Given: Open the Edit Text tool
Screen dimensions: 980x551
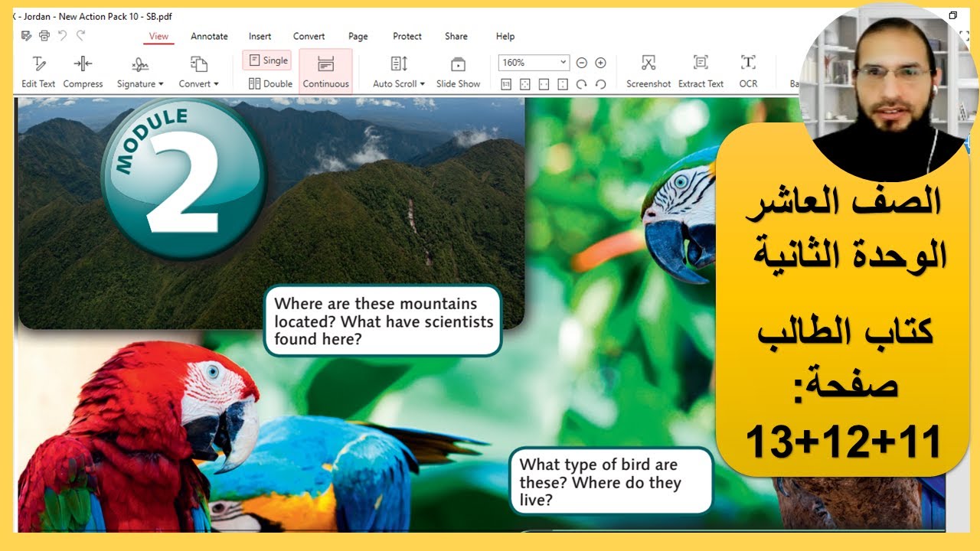Looking at the screenshot, I should coord(38,72).
